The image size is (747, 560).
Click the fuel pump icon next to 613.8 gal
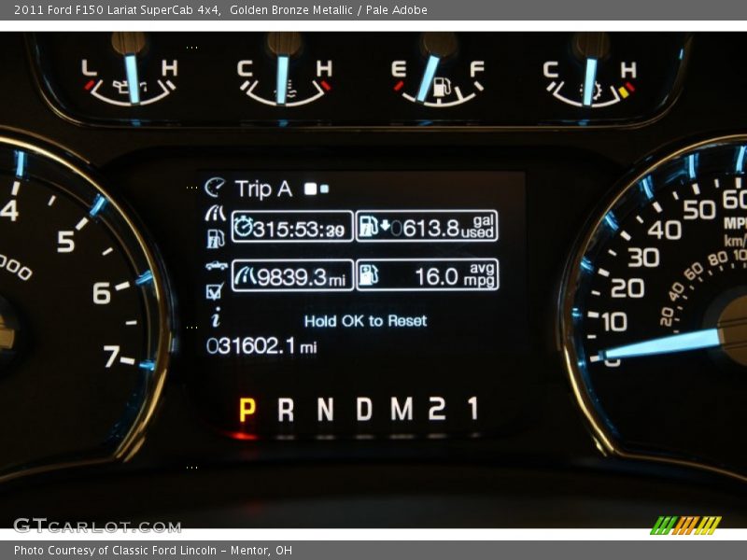(368, 227)
